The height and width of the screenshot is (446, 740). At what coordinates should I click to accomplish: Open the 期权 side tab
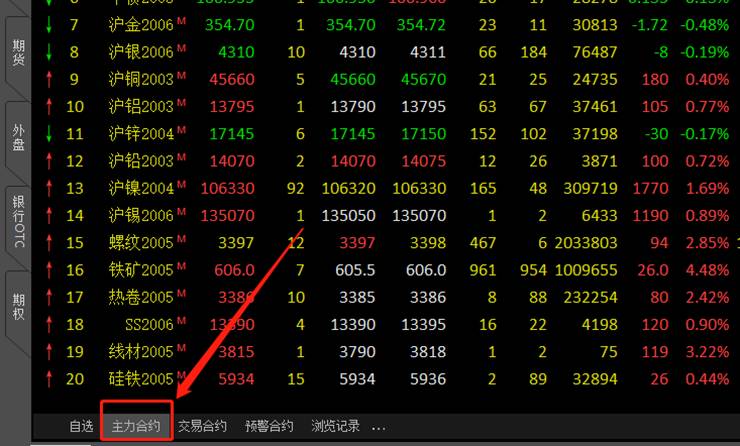coord(18,307)
